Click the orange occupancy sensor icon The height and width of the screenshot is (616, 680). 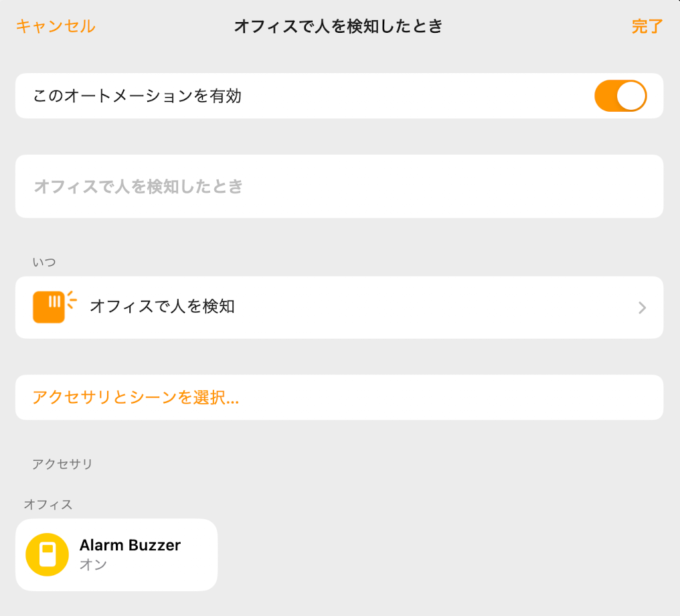54,307
